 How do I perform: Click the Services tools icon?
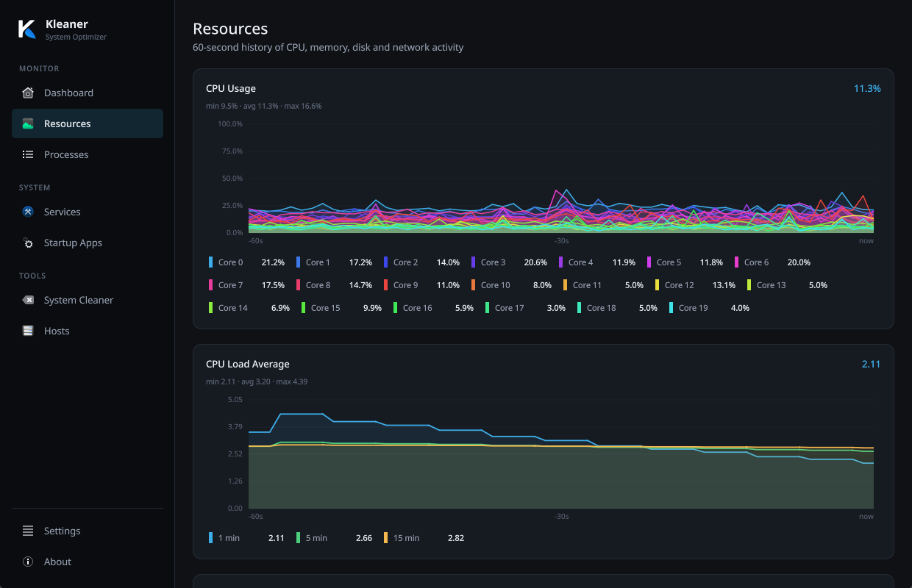[x=28, y=212]
